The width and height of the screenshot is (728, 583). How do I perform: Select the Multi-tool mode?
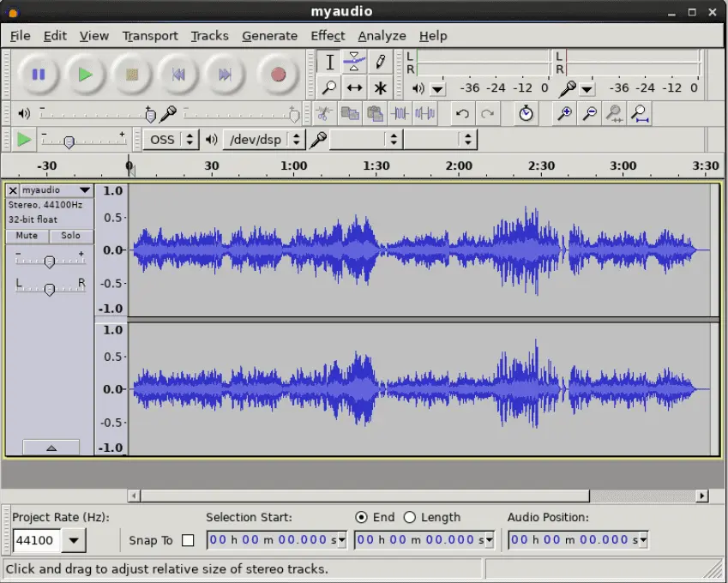coord(380,88)
